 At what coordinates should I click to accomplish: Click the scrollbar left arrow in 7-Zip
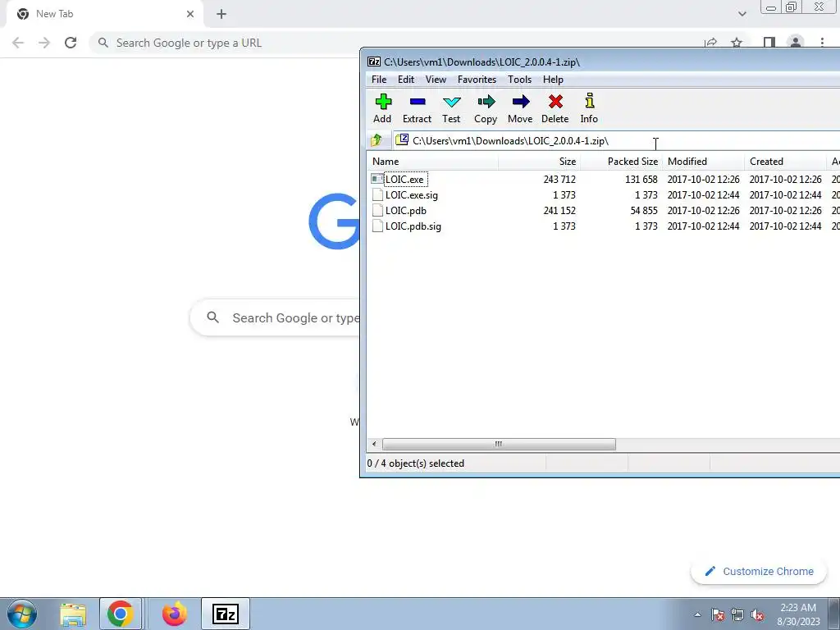pyautogui.click(x=374, y=444)
